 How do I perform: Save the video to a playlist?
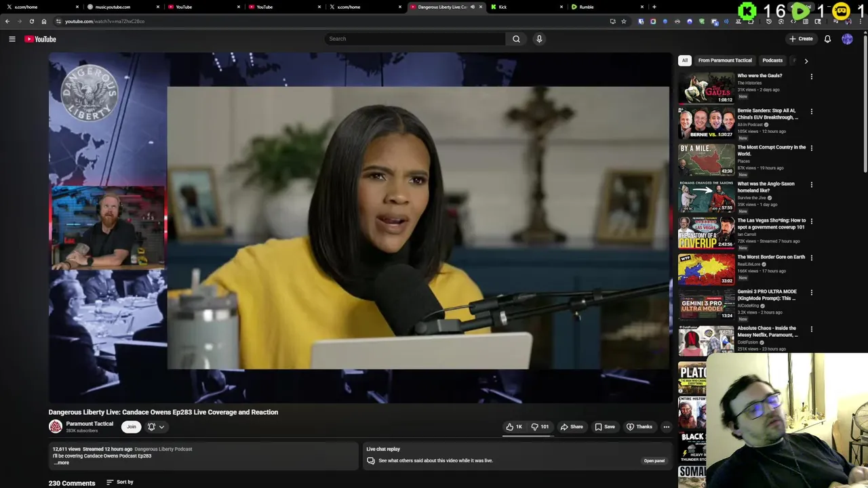605,426
